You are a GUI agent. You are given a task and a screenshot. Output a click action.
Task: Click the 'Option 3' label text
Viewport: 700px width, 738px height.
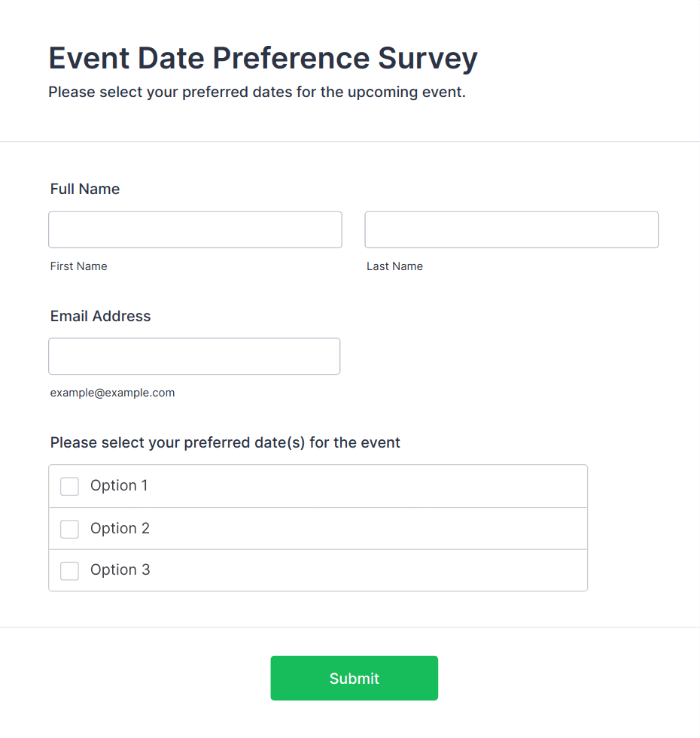point(120,570)
